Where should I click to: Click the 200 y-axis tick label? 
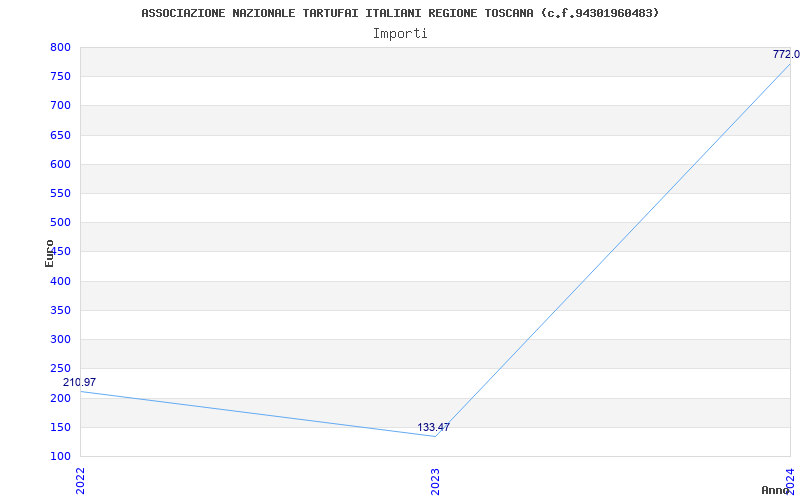pos(60,398)
